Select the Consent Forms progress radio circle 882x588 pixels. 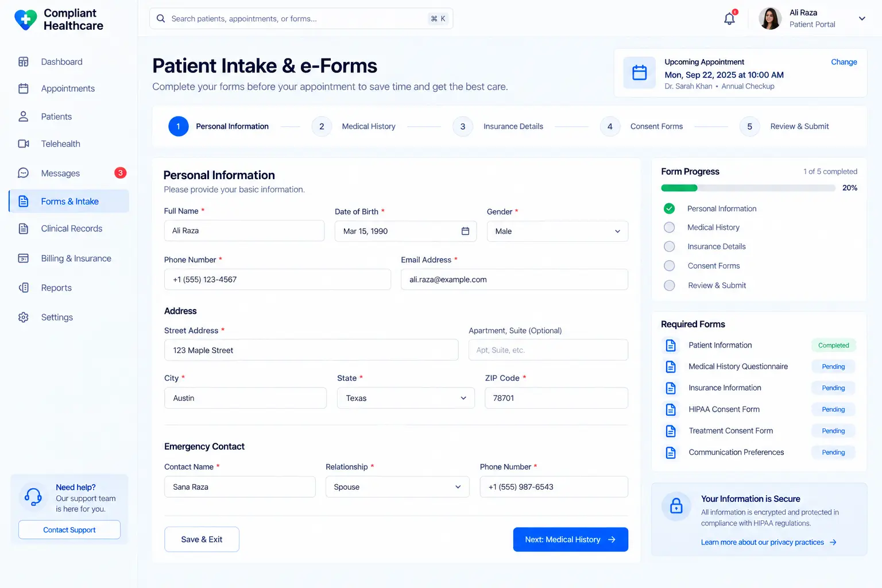pyautogui.click(x=669, y=266)
